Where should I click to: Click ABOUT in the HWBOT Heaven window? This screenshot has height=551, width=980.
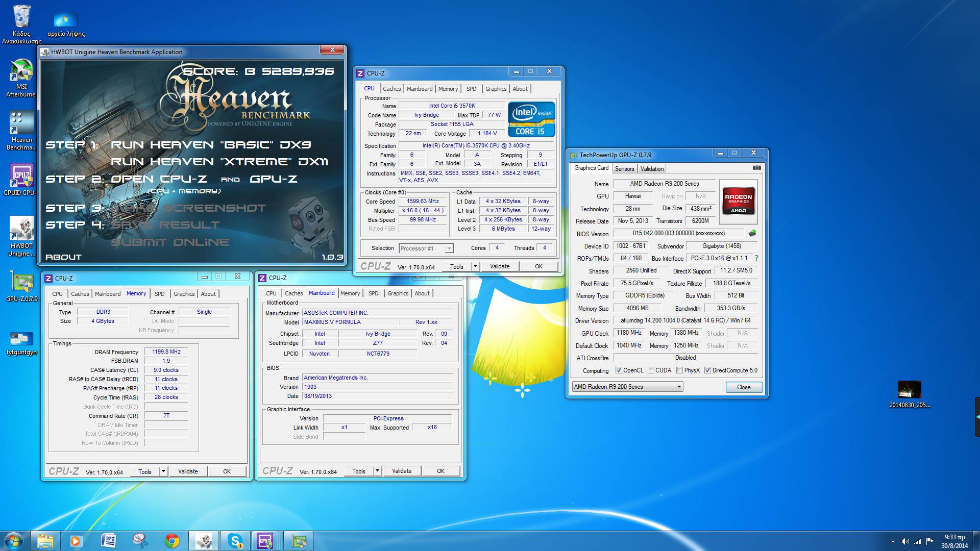pos(64,257)
